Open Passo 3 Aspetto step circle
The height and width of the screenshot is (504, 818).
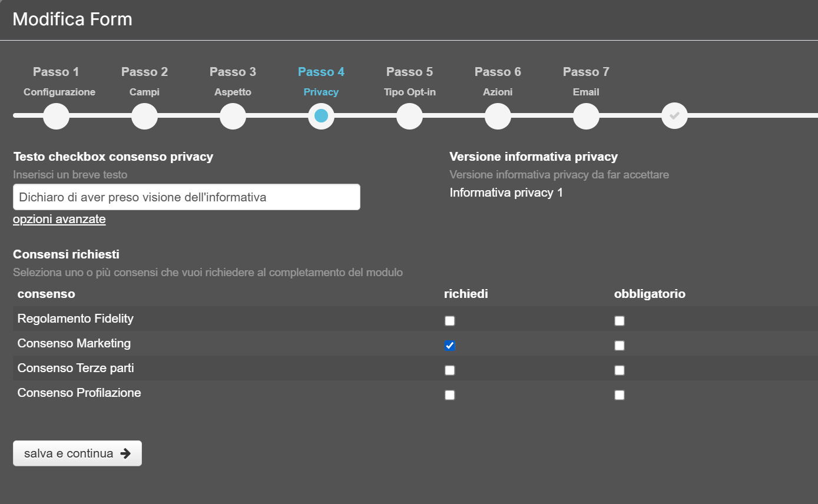pyautogui.click(x=233, y=116)
